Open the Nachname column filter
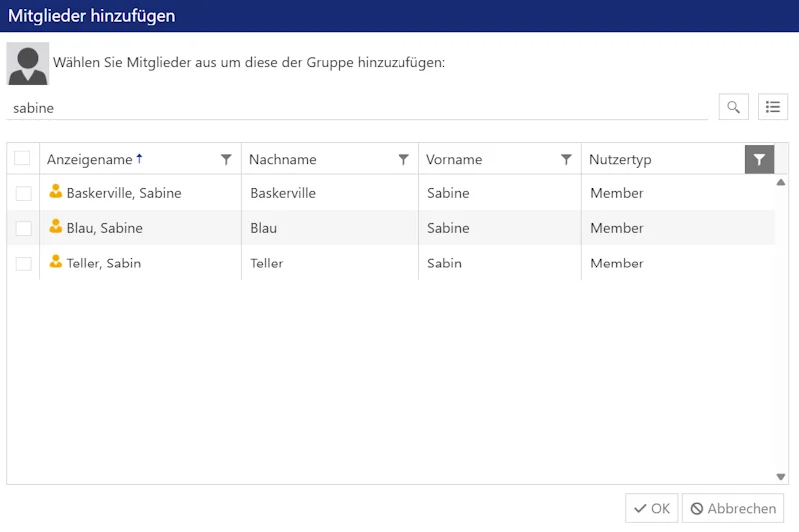 [403, 160]
